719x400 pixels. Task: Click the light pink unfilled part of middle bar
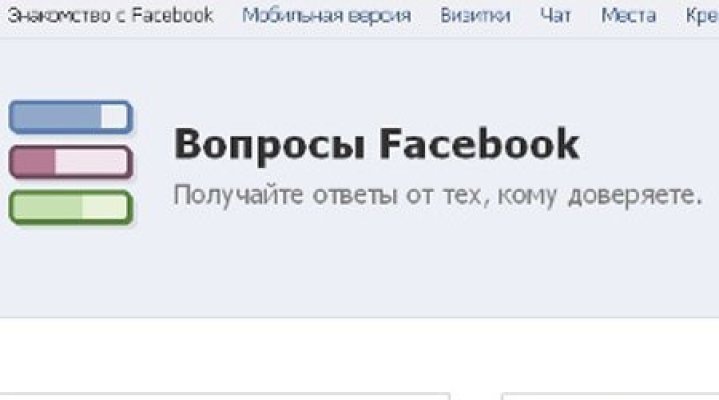(x=91, y=161)
